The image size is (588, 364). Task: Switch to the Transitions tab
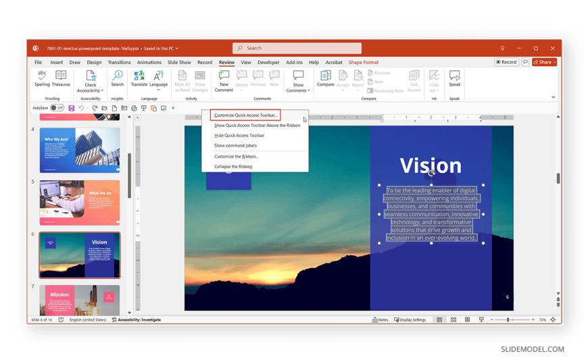(x=119, y=62)
